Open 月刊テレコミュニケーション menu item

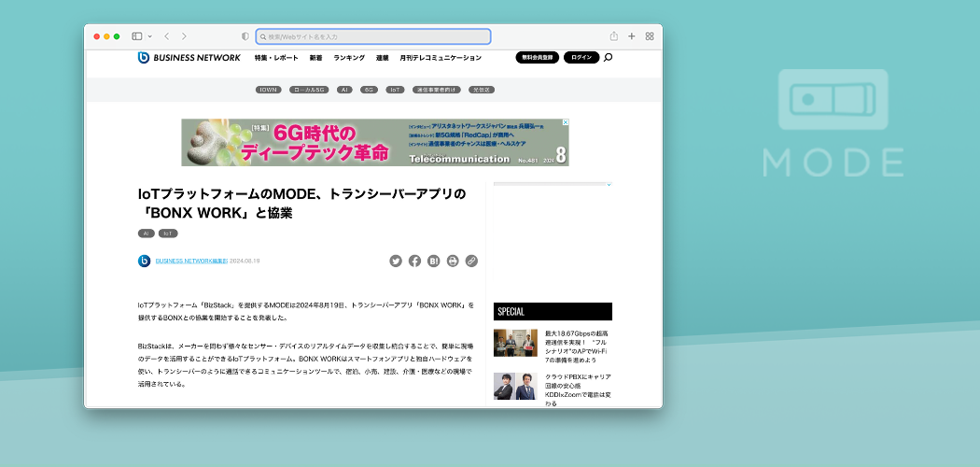click(x=441, y=58)
